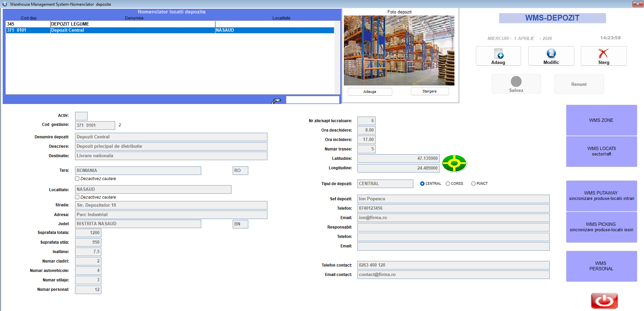Click Stergere under the depot photo

(429, 92)
